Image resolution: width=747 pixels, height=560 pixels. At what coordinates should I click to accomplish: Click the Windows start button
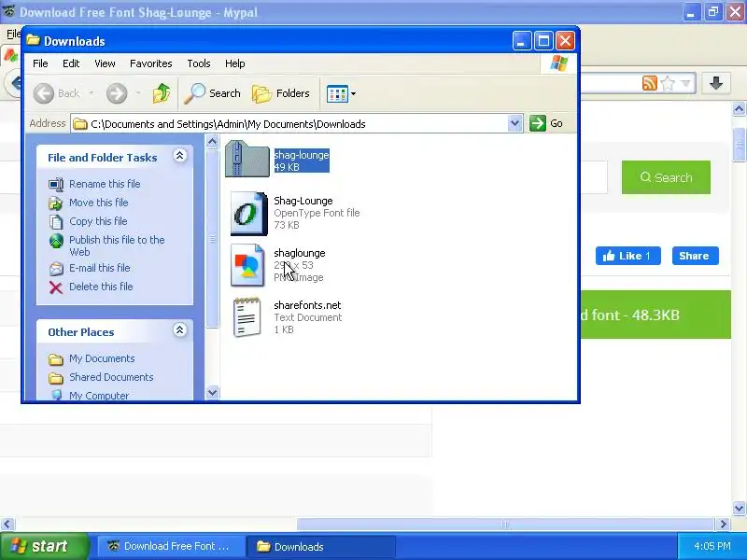click(x=44, y=546)
